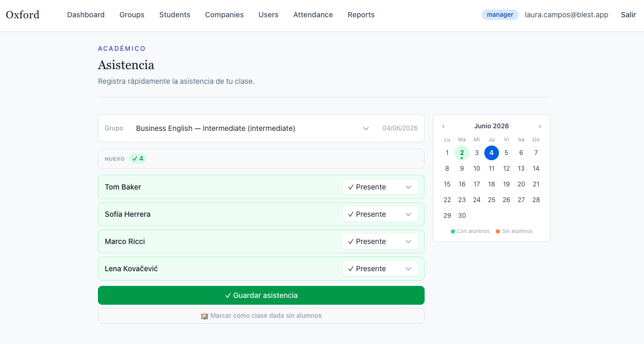The width and height of the screenshot is (644, 344).
Task: Select day 24 in the calendar
Action: click(476, 200)
